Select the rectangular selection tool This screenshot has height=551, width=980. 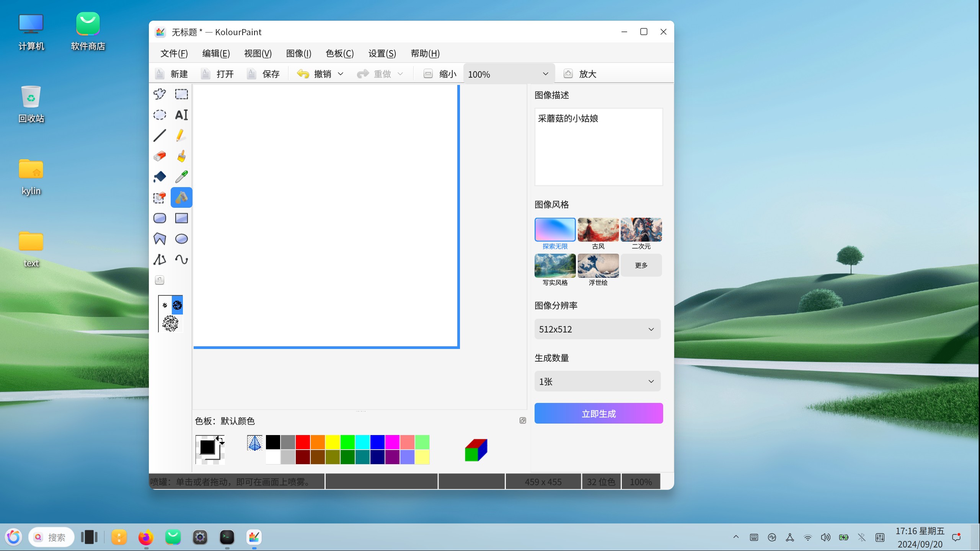181,94
